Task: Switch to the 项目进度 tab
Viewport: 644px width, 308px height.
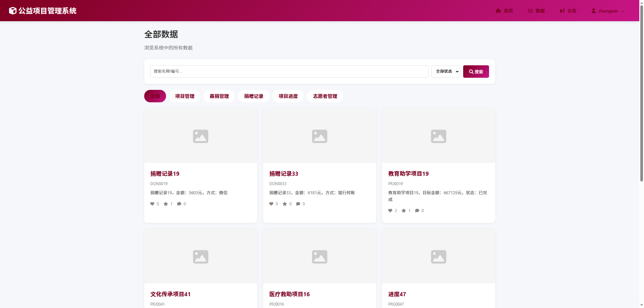Action: (288, 96)
